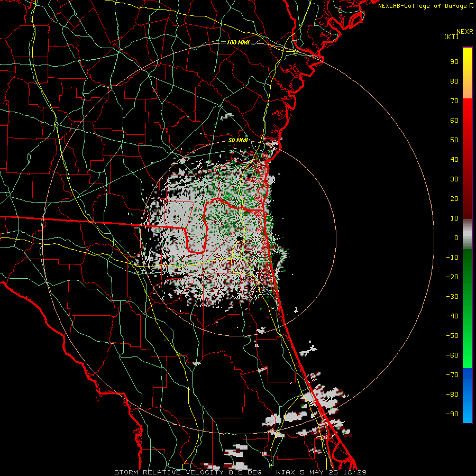Viewport: 476px width, 476px height.
Task: Click the 0 knots scale label
Action: 456,237
